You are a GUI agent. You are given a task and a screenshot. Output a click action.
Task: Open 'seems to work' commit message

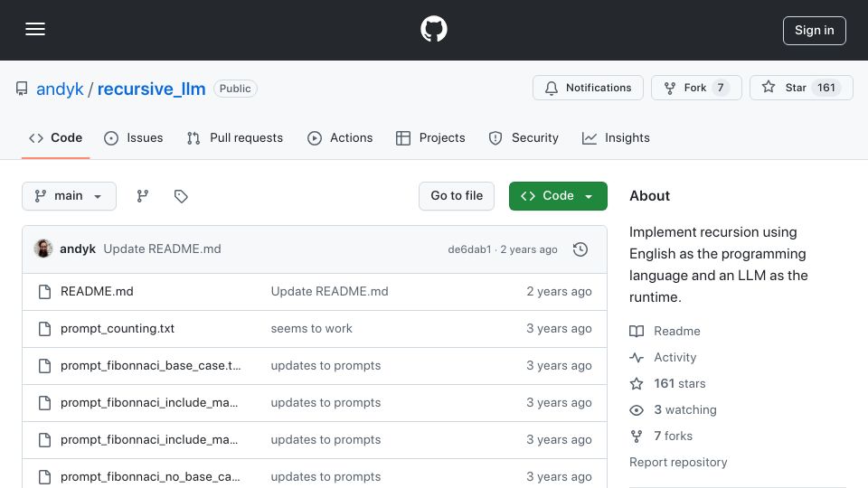[x=312, y=329]
